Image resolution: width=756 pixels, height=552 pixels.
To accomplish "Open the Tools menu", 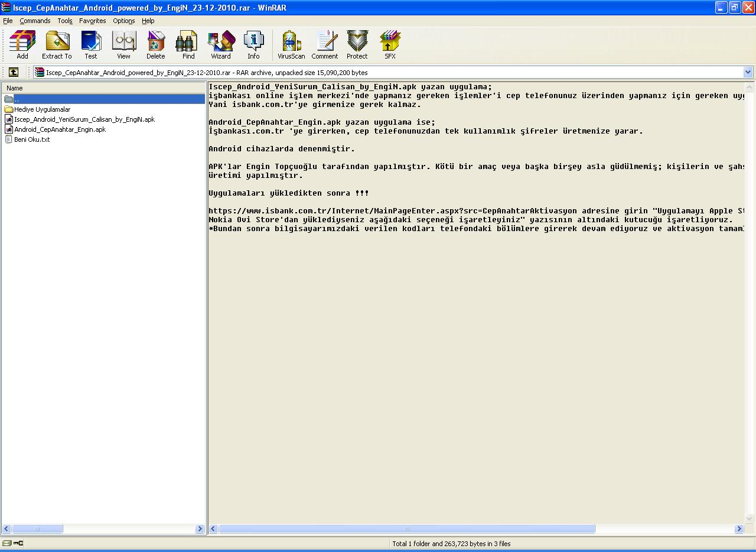I will click(65, 21).
